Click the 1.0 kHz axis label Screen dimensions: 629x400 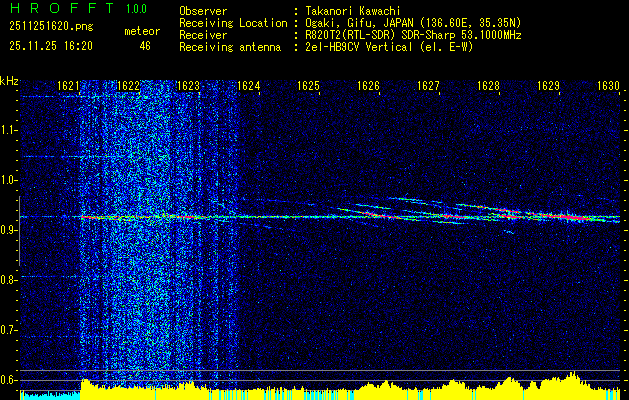pos(9,180)
